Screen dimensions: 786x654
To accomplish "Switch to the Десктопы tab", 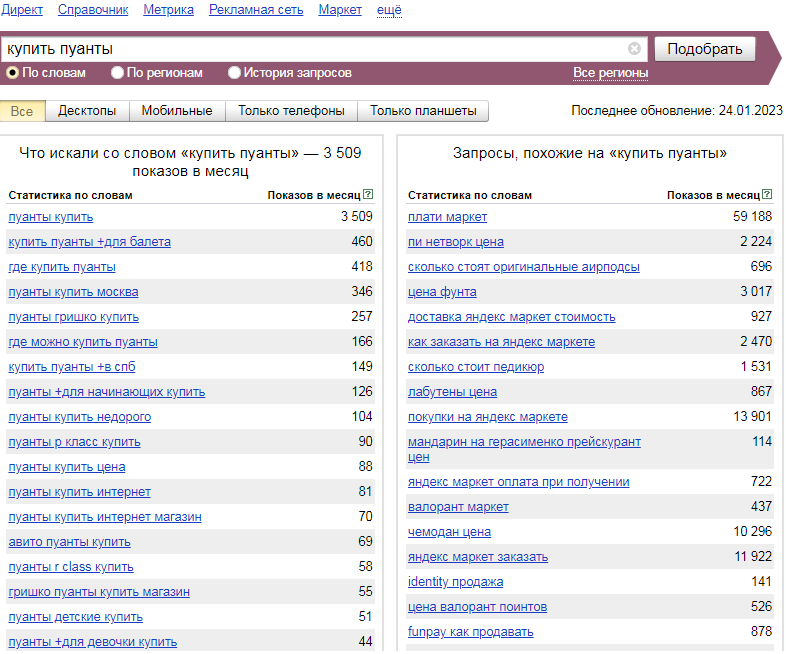I will tap(87, 111).
